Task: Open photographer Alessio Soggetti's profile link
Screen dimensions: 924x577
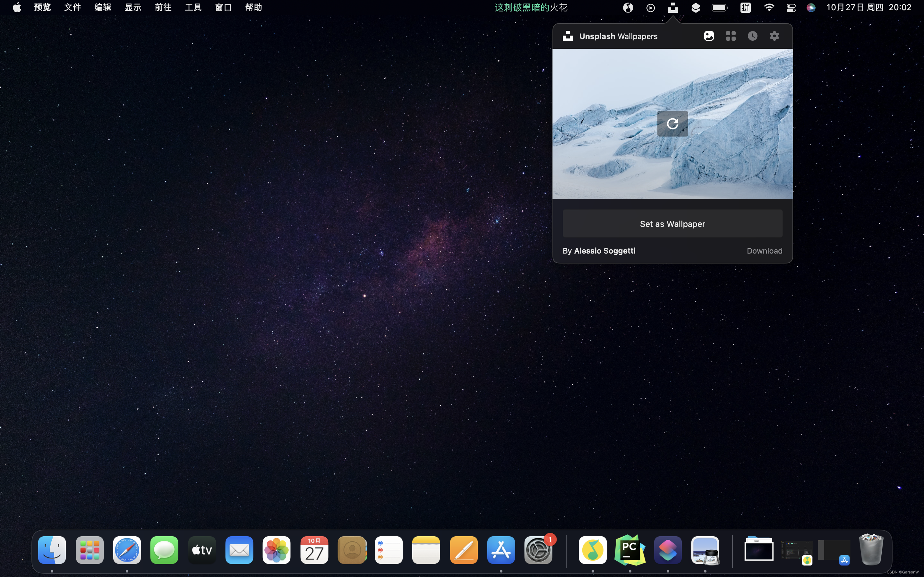Action: 604,251
